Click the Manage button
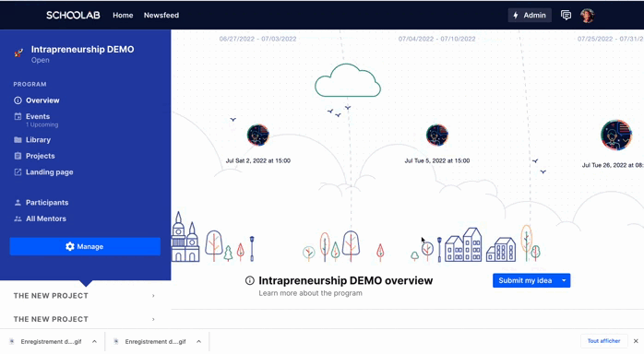The width and height of the screenshot is (644, 354). [85, 246]
